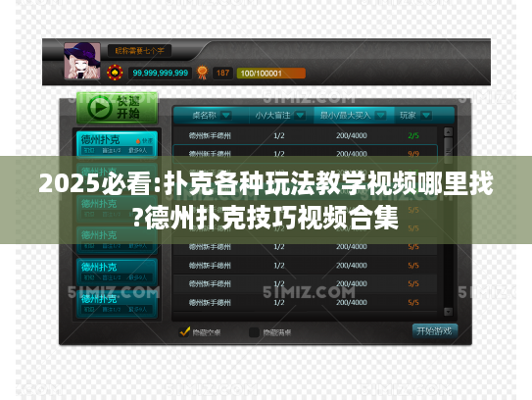
Task: Click the level value 187
Action: click(x=222, y=73)
